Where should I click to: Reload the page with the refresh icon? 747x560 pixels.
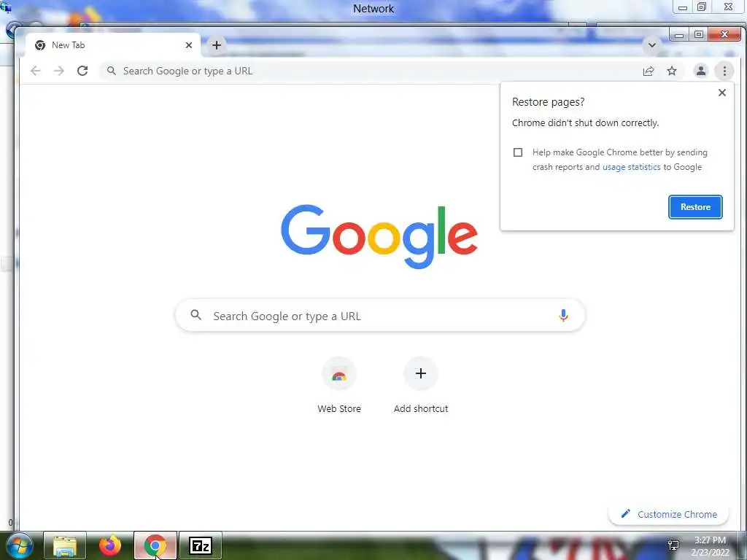82,71
